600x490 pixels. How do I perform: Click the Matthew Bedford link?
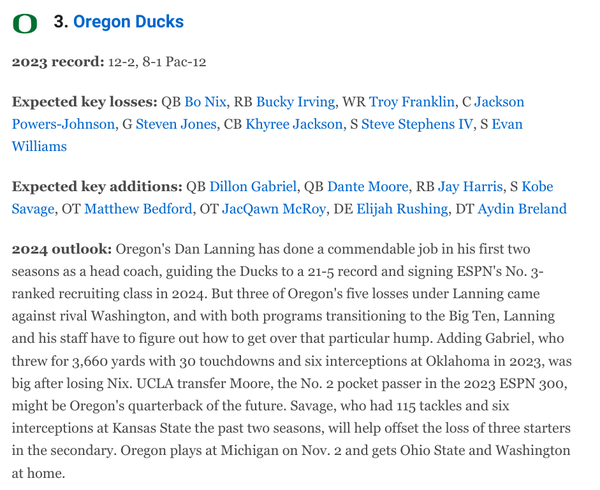(x=138, y=208)
